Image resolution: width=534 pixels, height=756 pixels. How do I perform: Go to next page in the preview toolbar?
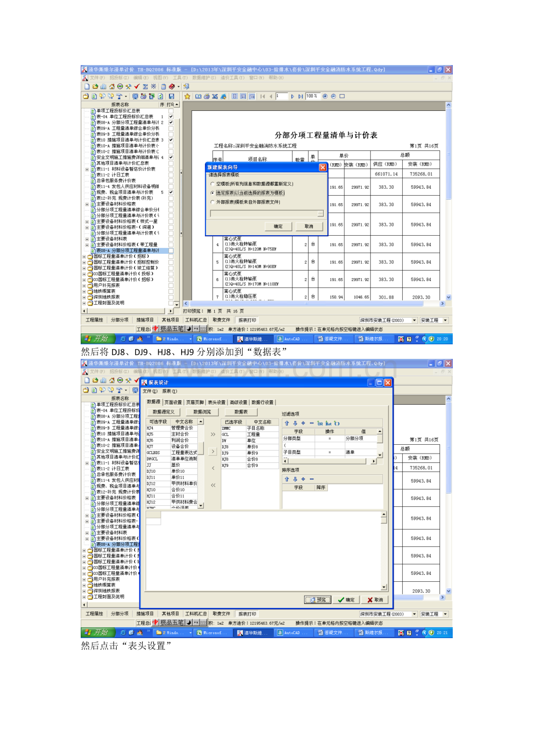pyautogui.click(x=293, y=96)
